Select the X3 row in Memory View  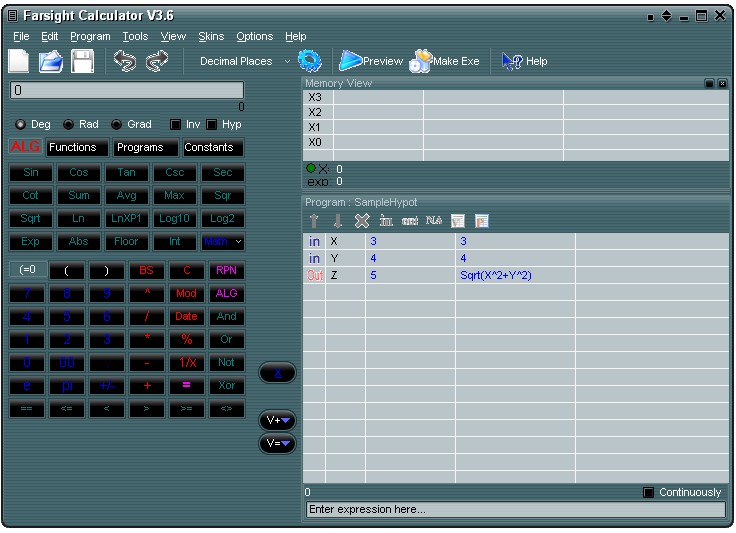point(515,97)
